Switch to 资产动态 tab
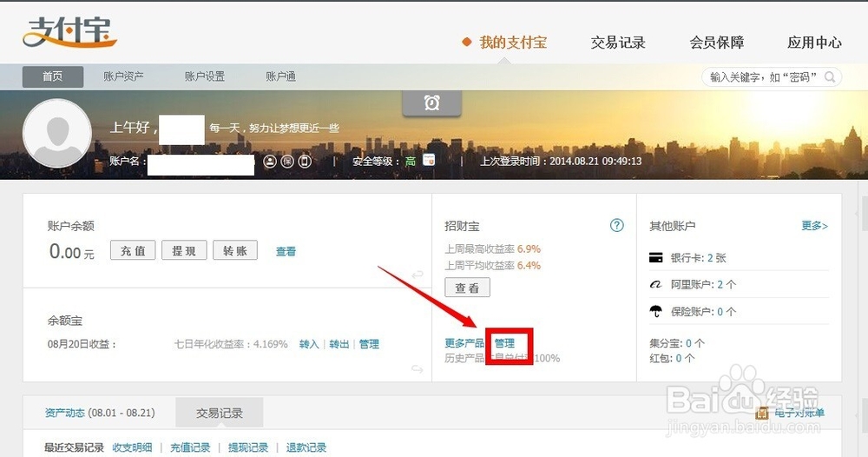 100,413
